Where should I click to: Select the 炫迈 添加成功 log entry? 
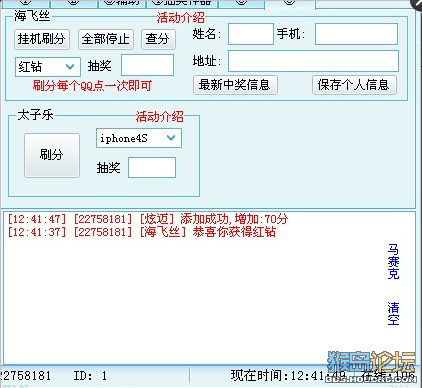148,219
